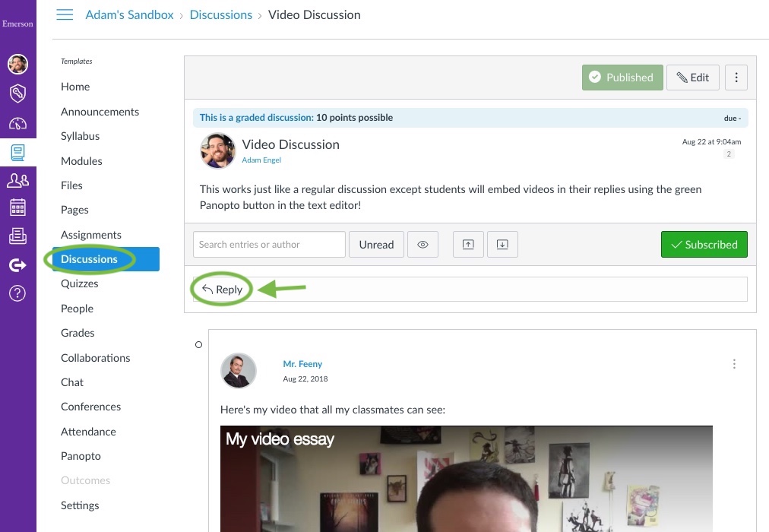This screenshot has width=769, height=532.
Task: Open the Dashboard gauge icon
Action: click(17, 123)
